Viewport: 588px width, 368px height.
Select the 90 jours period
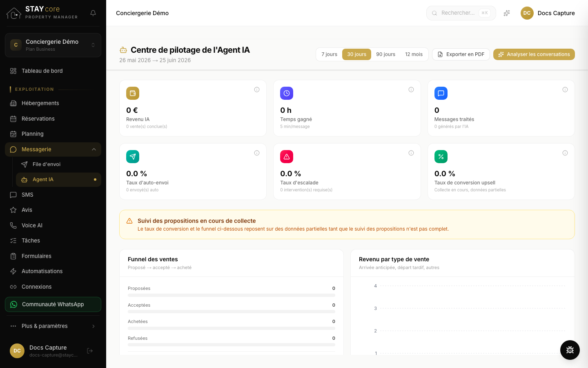(385, 54)
